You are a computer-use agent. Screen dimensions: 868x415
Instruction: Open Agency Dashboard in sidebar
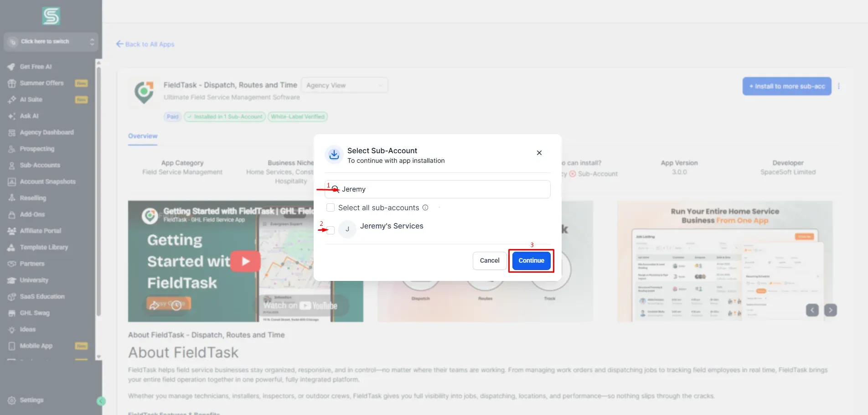click(x=46, y=132)
